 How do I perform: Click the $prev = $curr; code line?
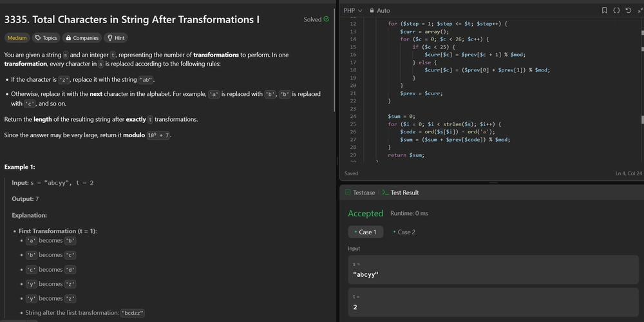tap(421, 93)
